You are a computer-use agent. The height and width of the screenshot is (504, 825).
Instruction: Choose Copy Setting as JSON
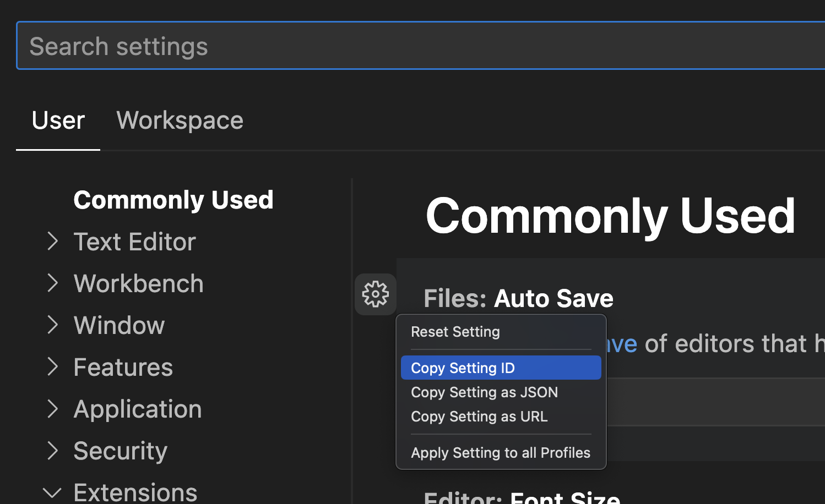484,392
